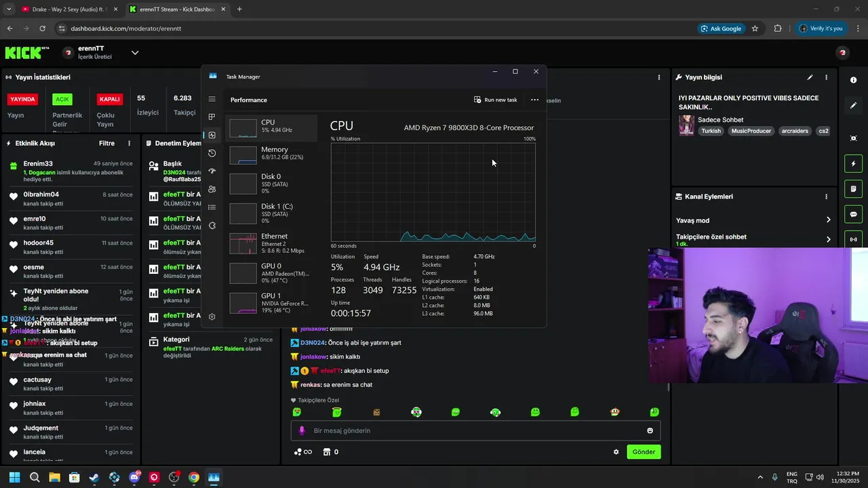Select CPU in Performance list
The image size is (868, 488).
pos(272,128)
